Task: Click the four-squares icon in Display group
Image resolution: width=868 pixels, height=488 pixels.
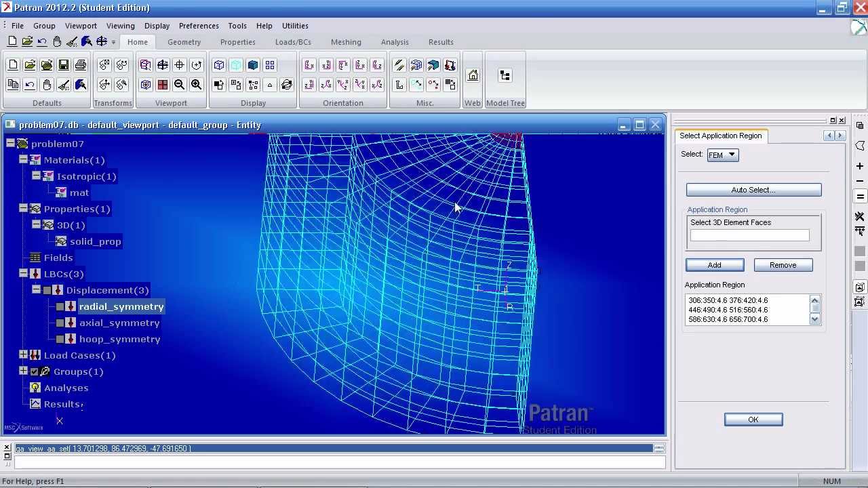Action: point(270,65)
